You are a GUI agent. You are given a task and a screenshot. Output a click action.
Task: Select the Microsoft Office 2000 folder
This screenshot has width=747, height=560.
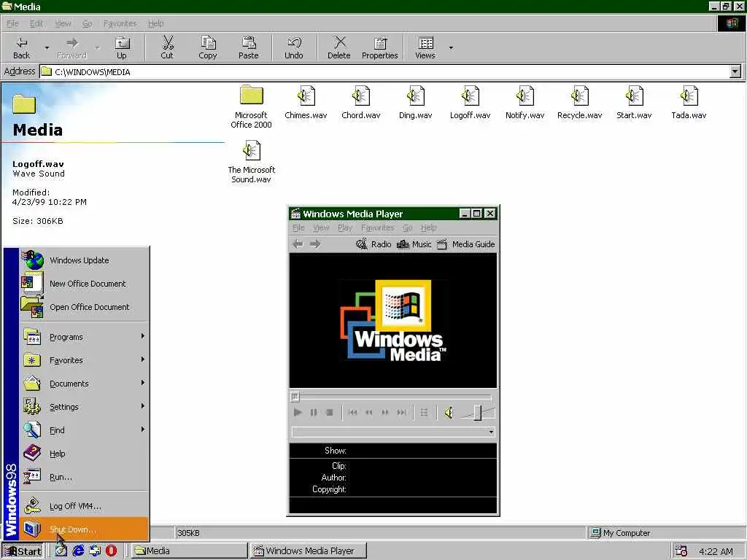[251, 106]
